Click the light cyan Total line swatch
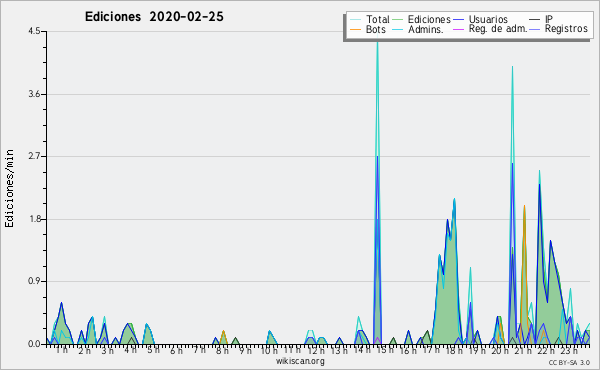Screen dimensions: 600x370 355,20
